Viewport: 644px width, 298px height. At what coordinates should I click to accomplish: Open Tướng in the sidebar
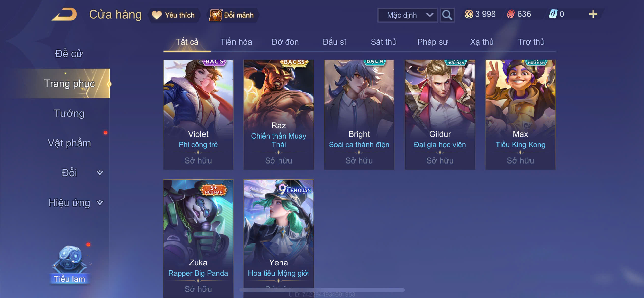point(69,113)
